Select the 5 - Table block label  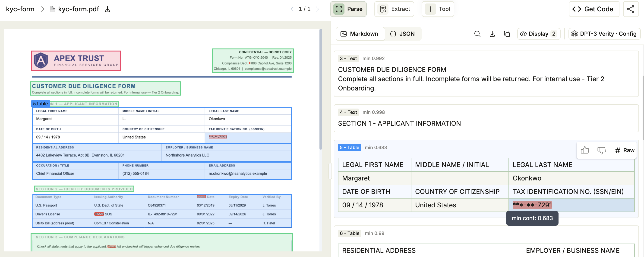pyautogui.click(x=350, y=147)
